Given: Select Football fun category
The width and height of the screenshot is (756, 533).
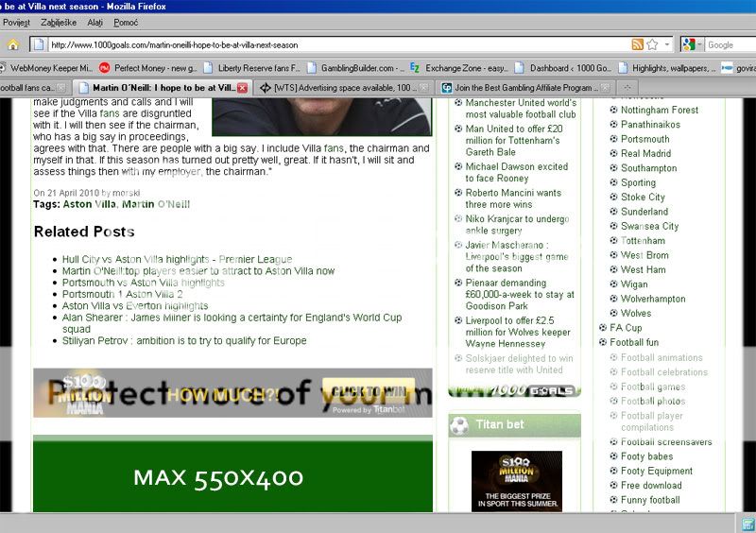Looking at the screenshot, I should (x=634, y=342).
